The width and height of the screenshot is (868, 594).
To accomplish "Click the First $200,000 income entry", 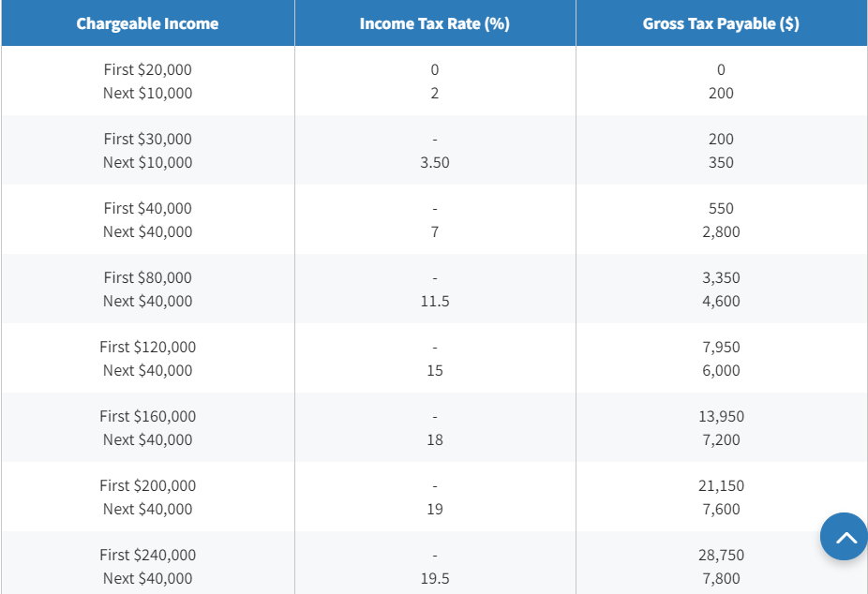I will coord(147,485).
